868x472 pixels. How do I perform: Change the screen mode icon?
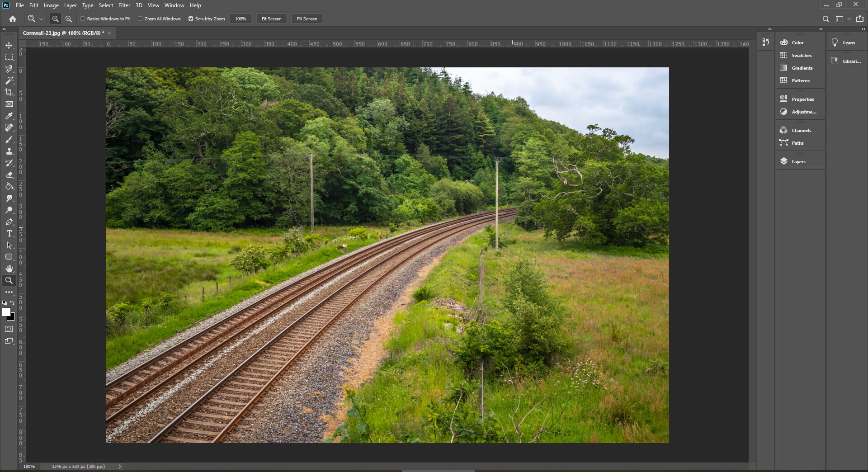tap(9, 341)
